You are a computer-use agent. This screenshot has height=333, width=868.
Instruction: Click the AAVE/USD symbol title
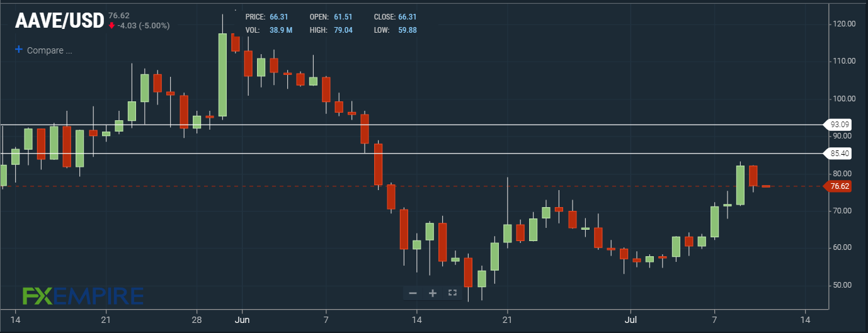click(x=59, y=21)
